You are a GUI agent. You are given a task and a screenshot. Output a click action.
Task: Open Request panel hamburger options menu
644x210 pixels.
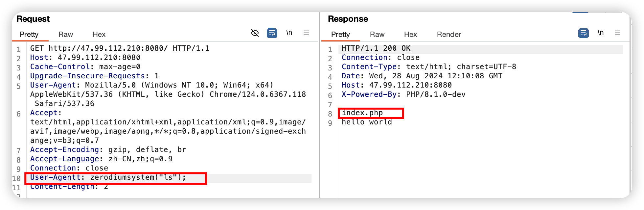[x=306, y=33]
